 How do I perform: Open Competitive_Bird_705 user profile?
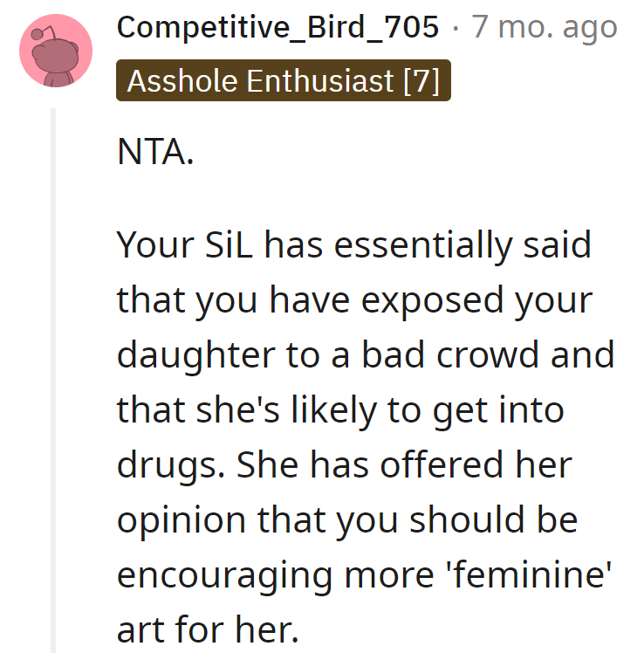(x=277, y=28)
